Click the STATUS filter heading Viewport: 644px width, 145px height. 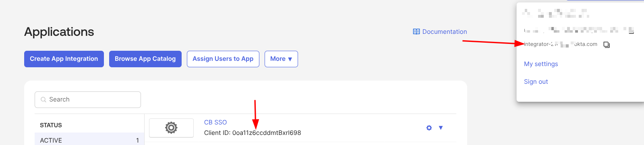tap(51, 125)
